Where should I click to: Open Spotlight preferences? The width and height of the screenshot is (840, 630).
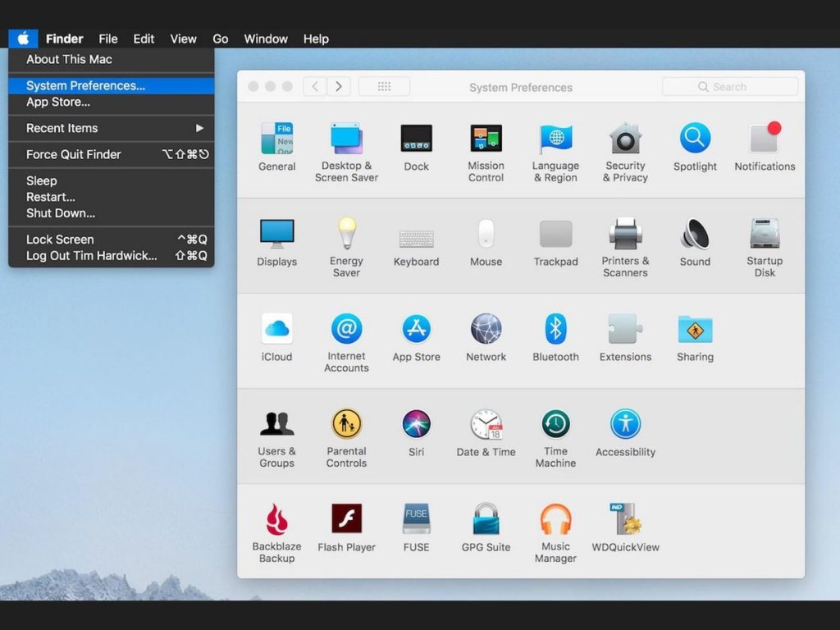pyautogui.click(x=695, y=138)
